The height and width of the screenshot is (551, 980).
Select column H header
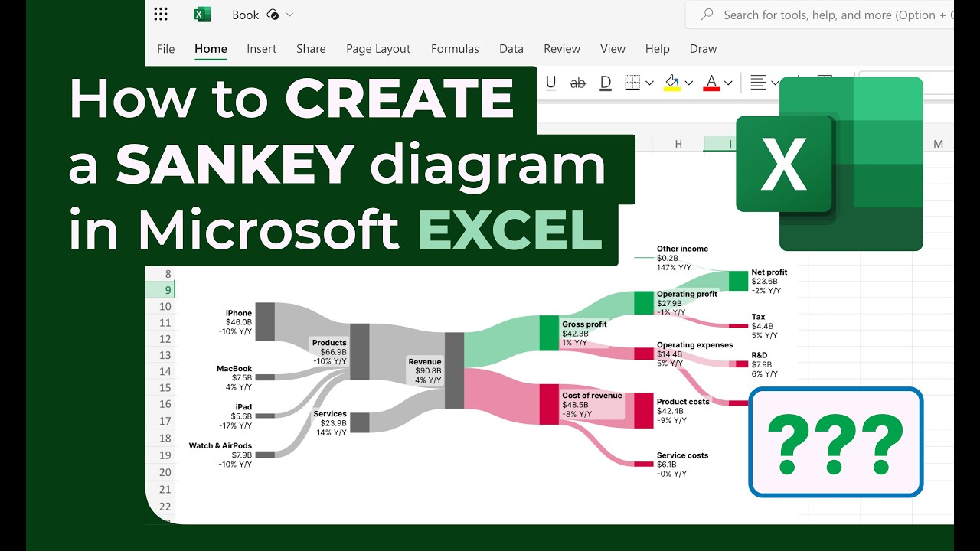coord(678,144)
